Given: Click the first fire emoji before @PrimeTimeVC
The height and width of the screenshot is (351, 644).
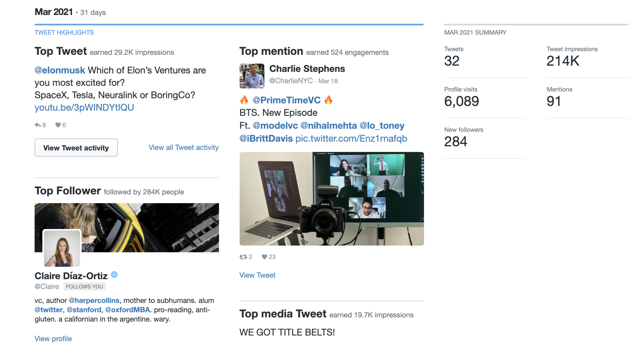Looking at the screenshot, I should tap(244, 100).
